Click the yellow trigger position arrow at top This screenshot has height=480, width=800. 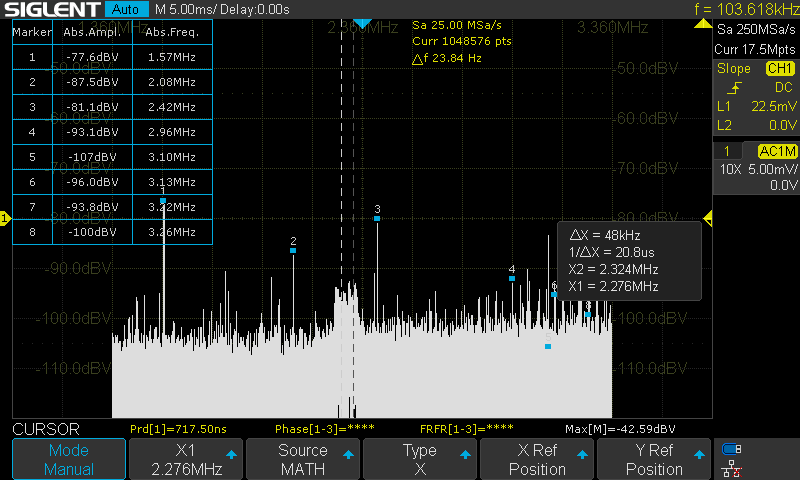703,23
